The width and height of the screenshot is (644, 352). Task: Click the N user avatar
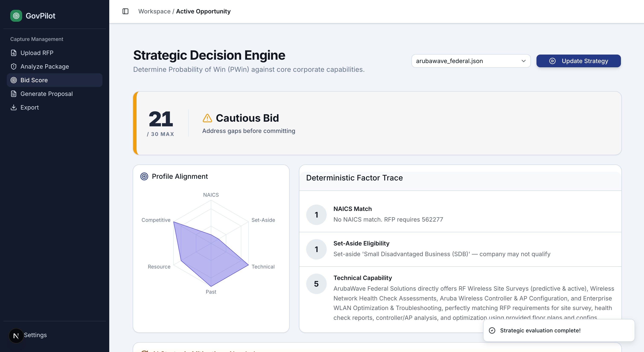tap(16, 336)
